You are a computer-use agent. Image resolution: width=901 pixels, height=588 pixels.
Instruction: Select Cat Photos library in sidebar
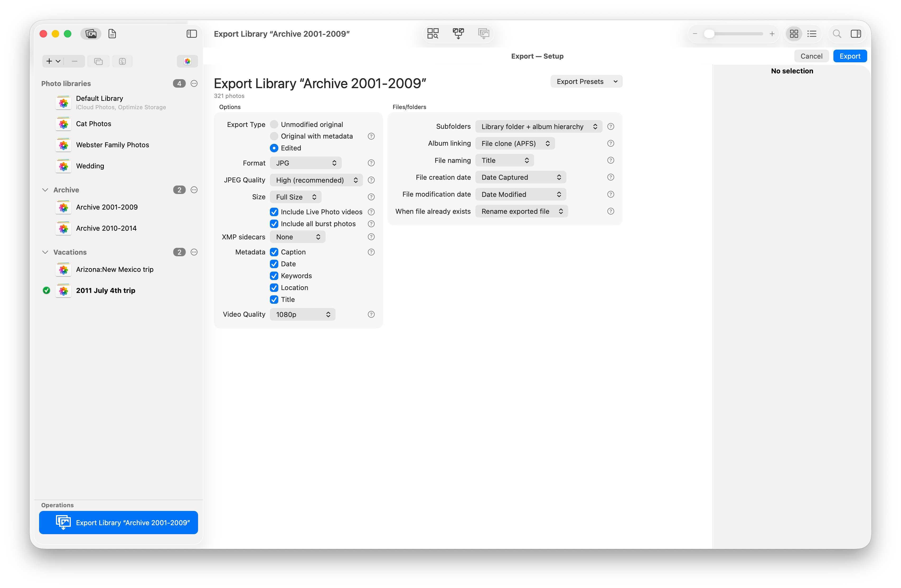tap(93, 124)
